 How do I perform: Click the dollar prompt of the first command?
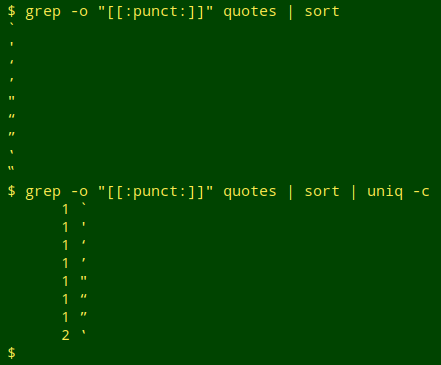pyautogui.click(x=11, y=11)
